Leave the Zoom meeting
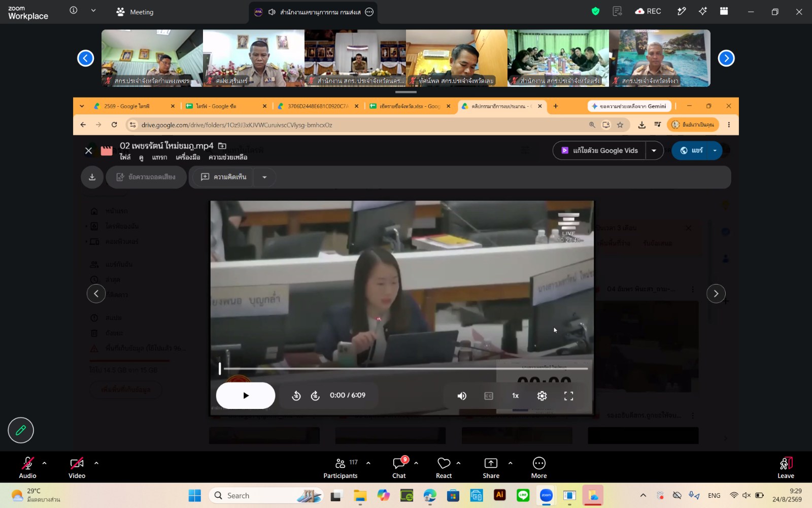This screenshot has height=508, width=812. coord(786,467)
